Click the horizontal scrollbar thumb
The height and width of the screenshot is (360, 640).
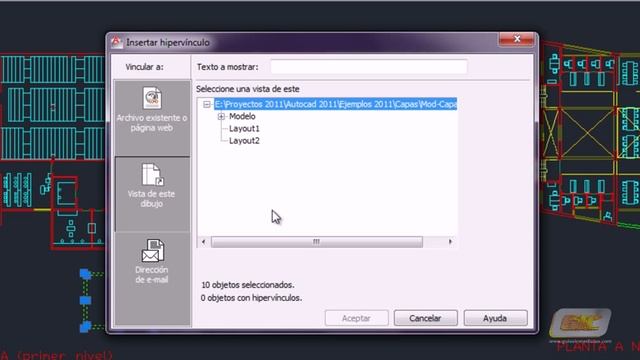click(317, 242)
